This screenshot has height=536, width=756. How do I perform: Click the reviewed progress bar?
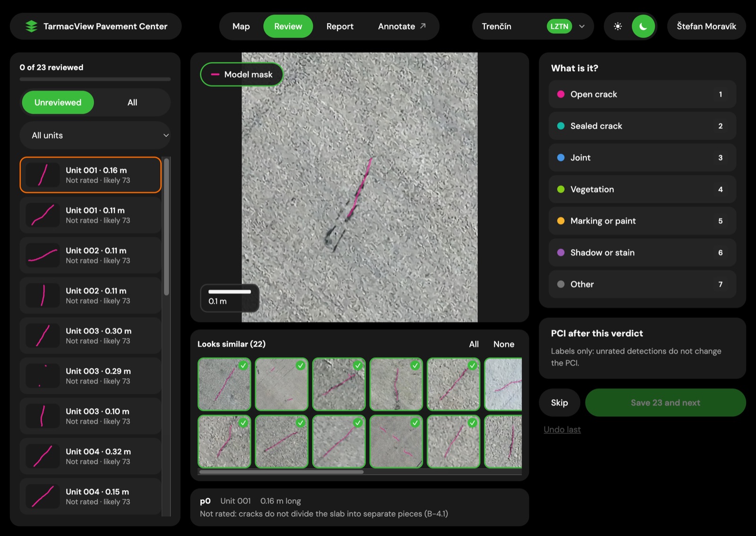(95, 79)
